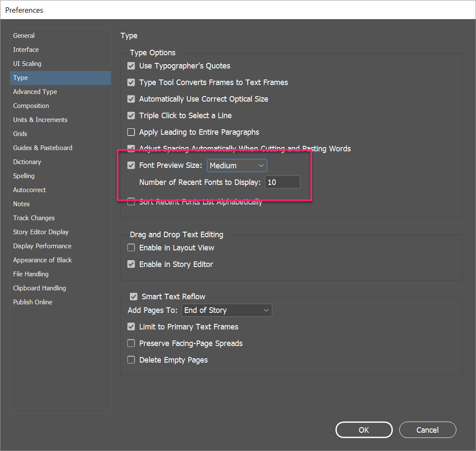Uncheck Use Typographer's Quotes
This screenshot has height=451, width=476.
(131, 66)
